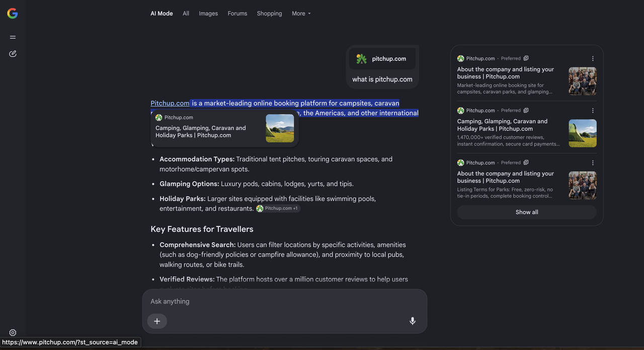Open Camping, Glamping, Caravan sidebar link
The image size is (644, 350).
[502, 125]
